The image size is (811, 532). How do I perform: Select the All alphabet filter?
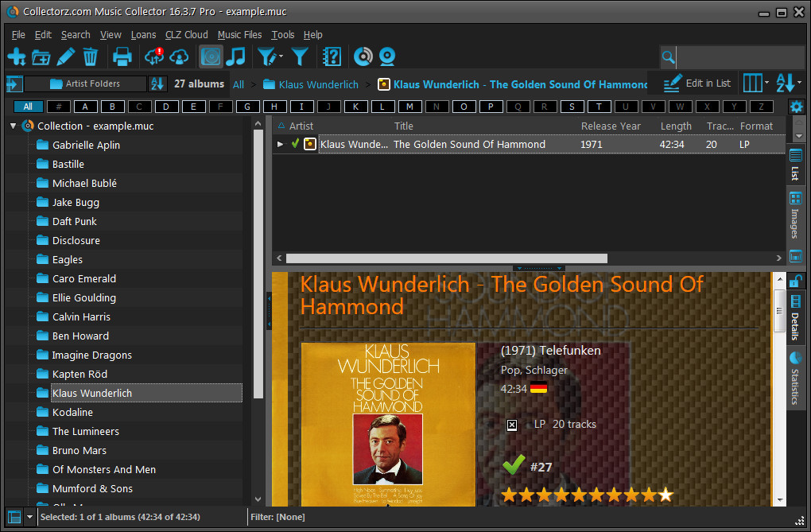point(28,107)
